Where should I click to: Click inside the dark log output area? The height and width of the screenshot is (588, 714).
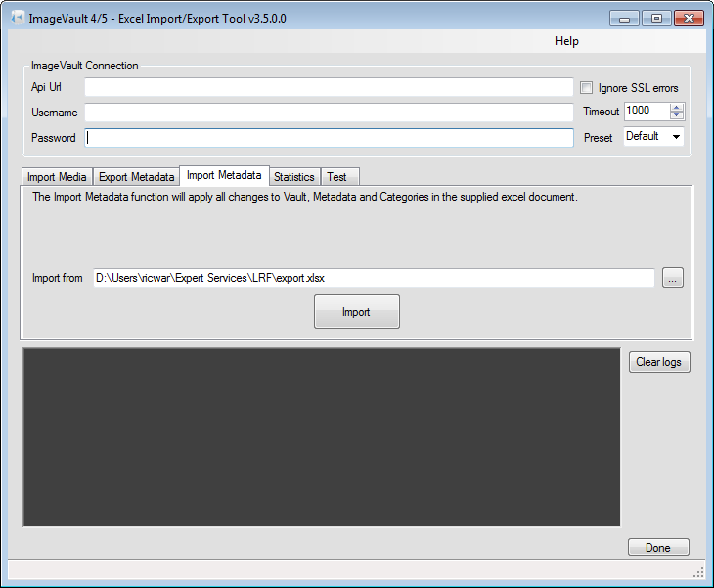click(x=322, y=437)
